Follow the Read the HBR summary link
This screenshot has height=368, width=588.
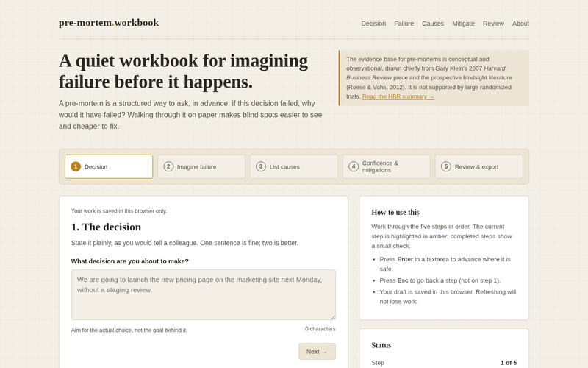coord(398,96)
